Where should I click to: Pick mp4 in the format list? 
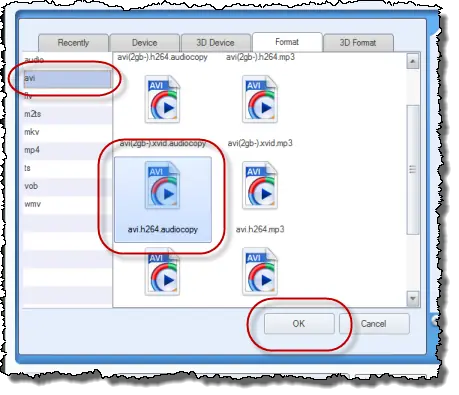67,150
